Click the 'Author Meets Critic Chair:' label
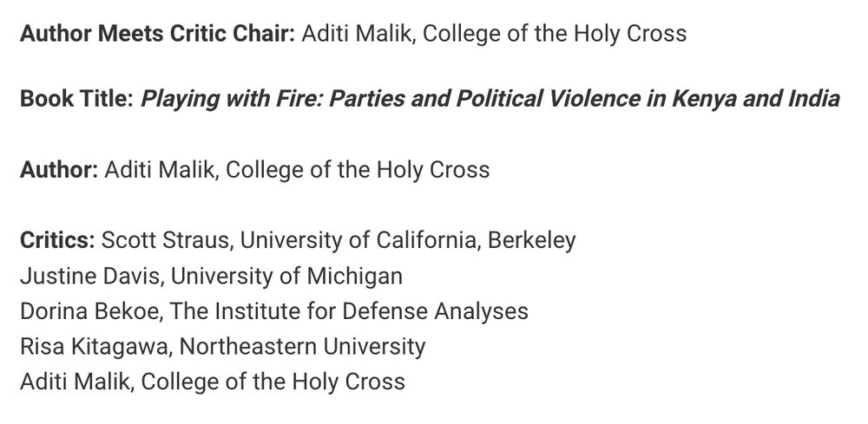868x424 pixels. [x=158, y=35]
